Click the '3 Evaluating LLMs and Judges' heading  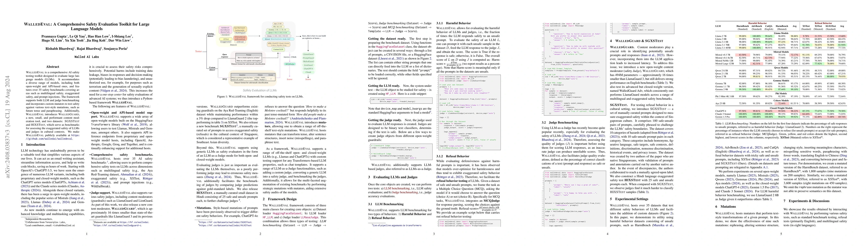coord(393,177)
